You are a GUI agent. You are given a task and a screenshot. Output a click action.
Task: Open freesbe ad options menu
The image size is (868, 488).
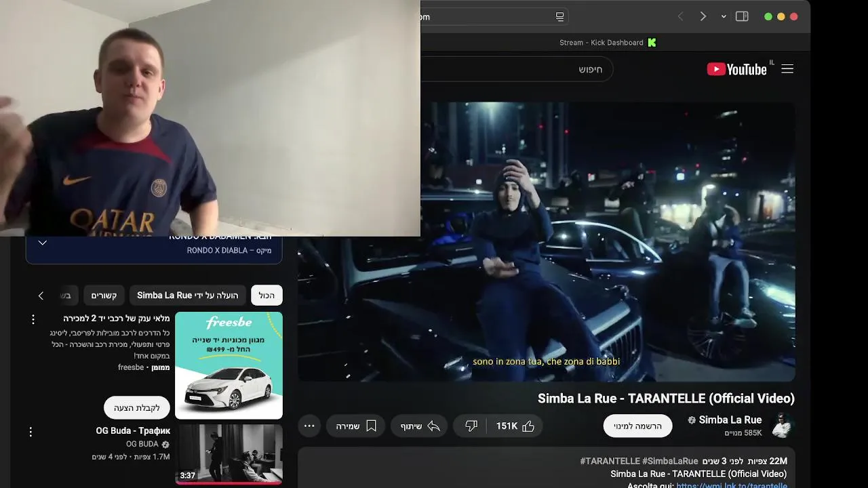(x=33, y=319)
